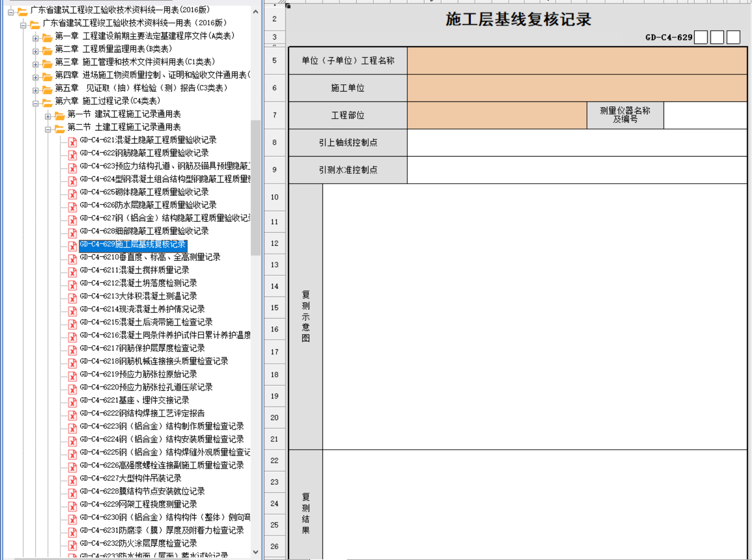
Task: Click document icon of GD-C4-629 施工层基线复核记录
Action: tap(72, 246)
